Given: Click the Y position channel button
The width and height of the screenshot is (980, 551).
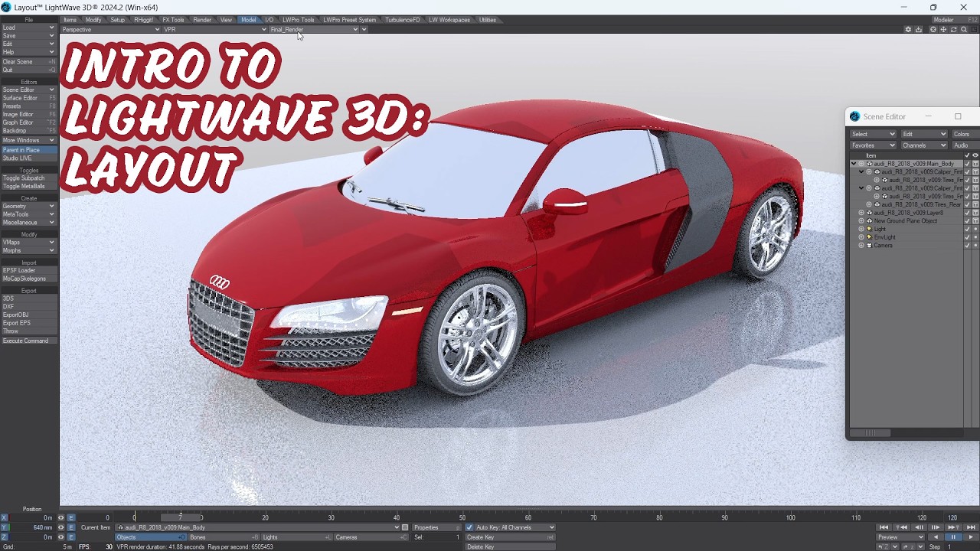Looking at the screenshot, I should coord(4,527).
